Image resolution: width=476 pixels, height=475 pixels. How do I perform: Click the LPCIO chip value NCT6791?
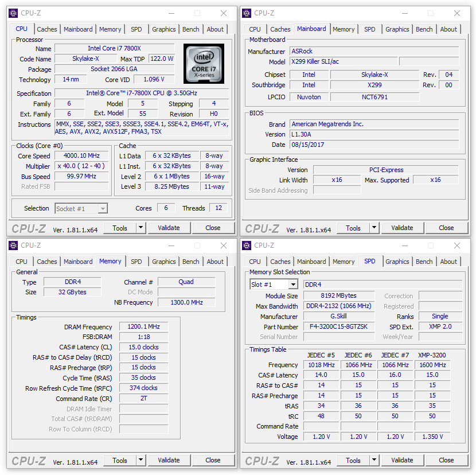(374, 97)
